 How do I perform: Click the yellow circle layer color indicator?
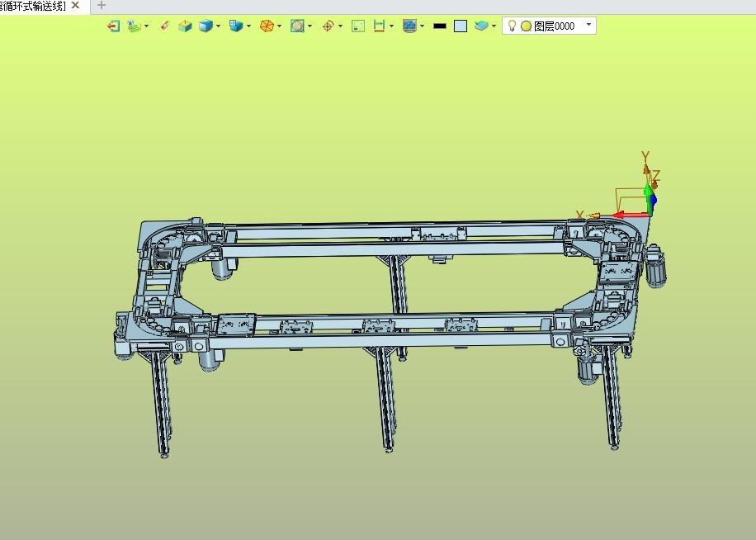(526, 26)
